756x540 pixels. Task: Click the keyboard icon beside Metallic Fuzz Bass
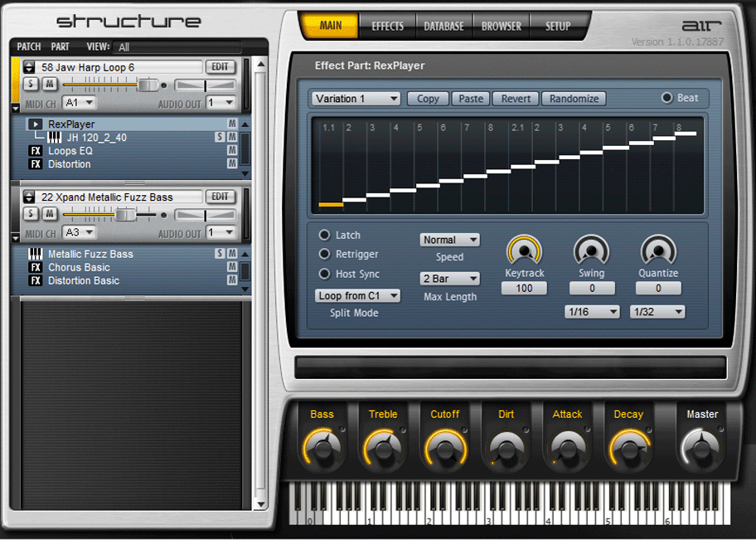click(35, 254)
